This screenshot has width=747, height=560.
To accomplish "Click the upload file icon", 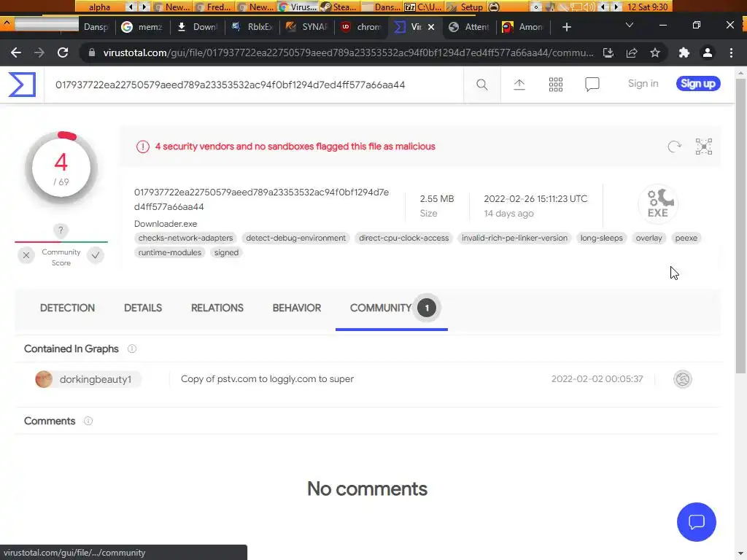I will (519, 85).
